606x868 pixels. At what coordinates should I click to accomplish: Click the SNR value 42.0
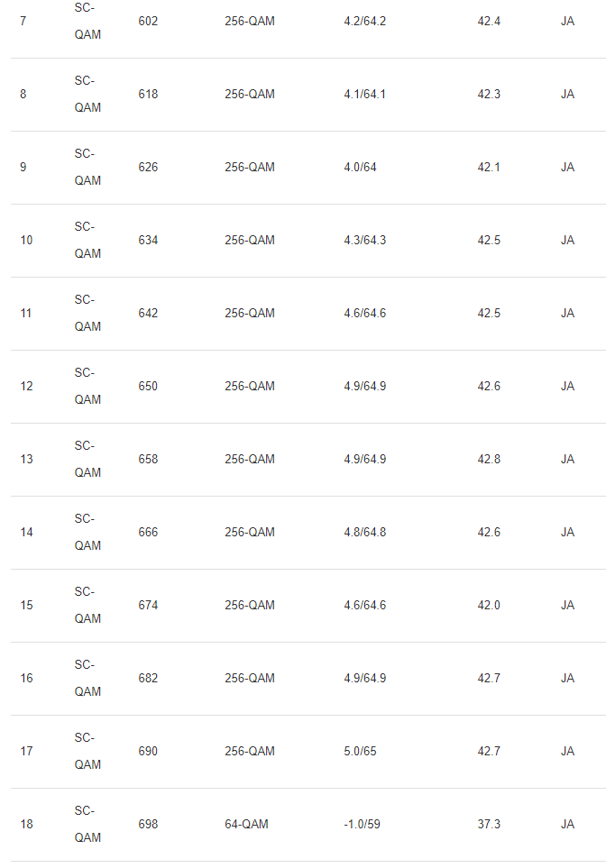click(489, 605)
